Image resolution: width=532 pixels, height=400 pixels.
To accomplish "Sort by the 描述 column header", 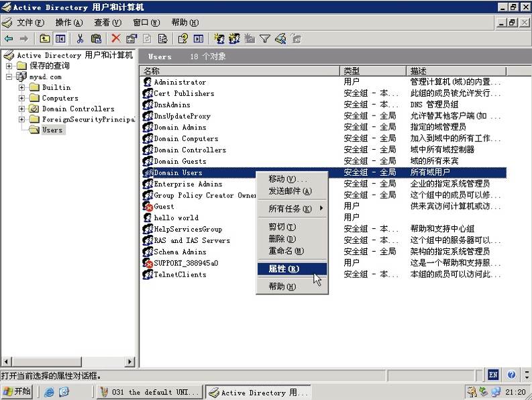I will [456, 71].
